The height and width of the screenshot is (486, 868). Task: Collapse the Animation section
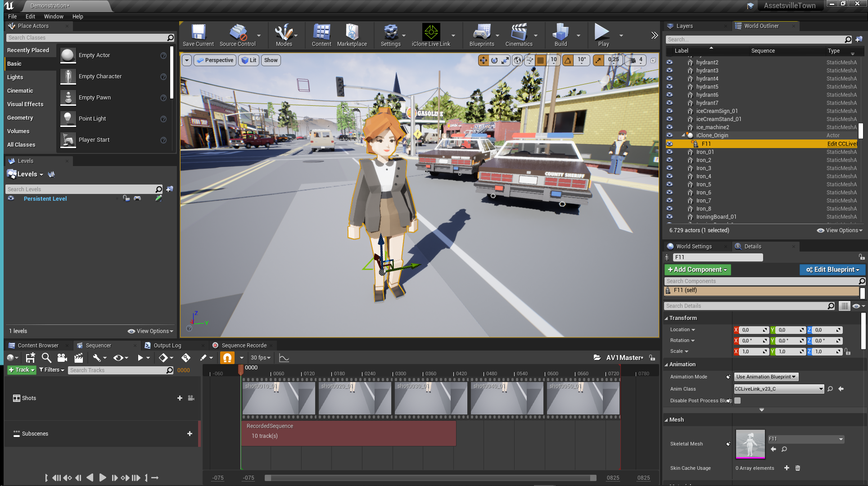click(x=666, y=364)
